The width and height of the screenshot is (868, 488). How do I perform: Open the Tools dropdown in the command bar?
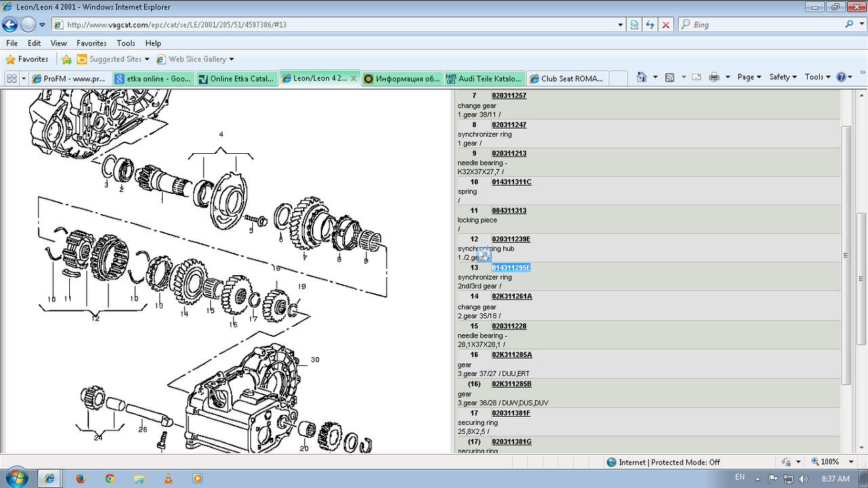(817, 77)
